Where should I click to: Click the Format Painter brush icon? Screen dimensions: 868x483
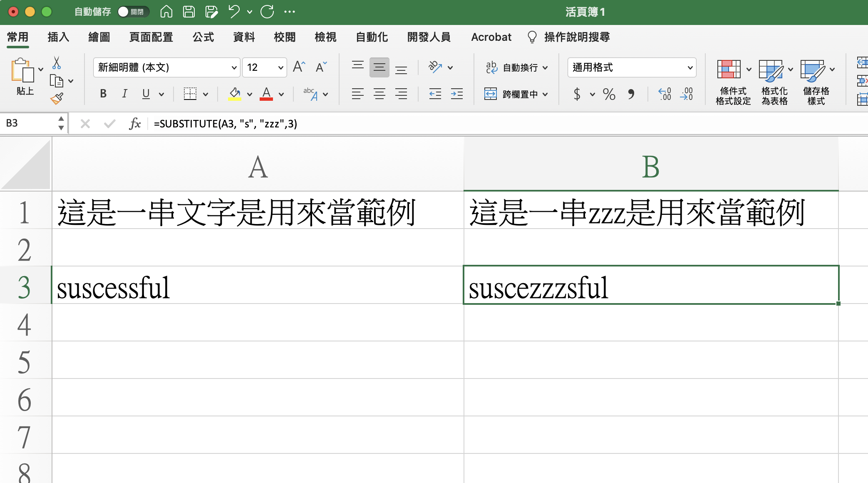(x=57, y=99)
